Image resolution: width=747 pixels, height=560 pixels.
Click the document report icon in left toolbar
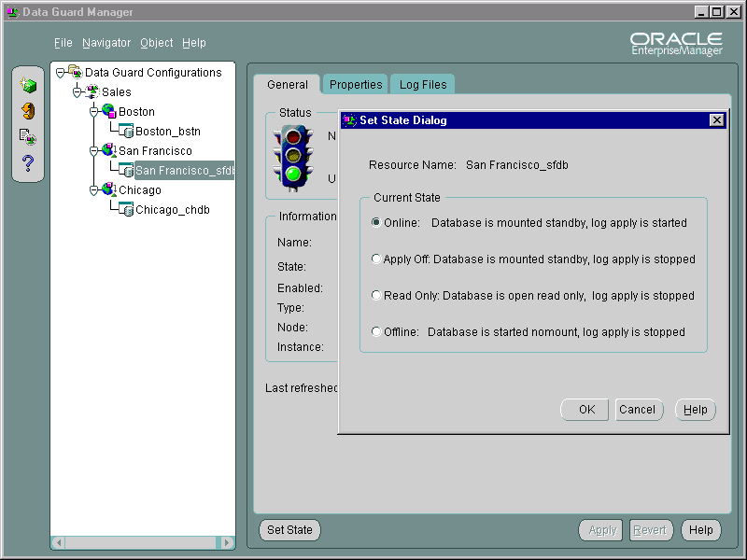(x=28, y=137)
